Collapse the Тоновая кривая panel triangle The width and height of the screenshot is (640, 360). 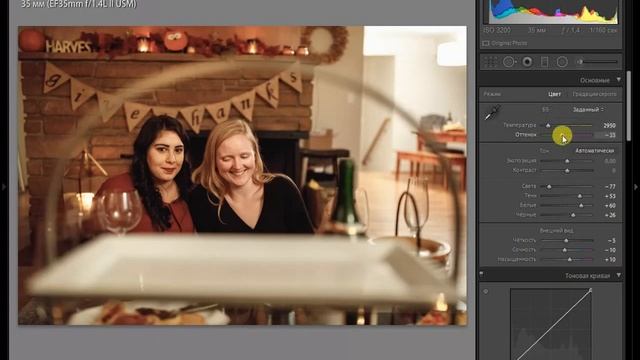coord(618,276)
